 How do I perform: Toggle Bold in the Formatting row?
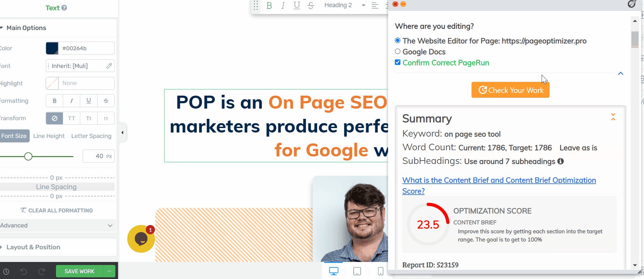pyautogui.click(x=54, y=101)
